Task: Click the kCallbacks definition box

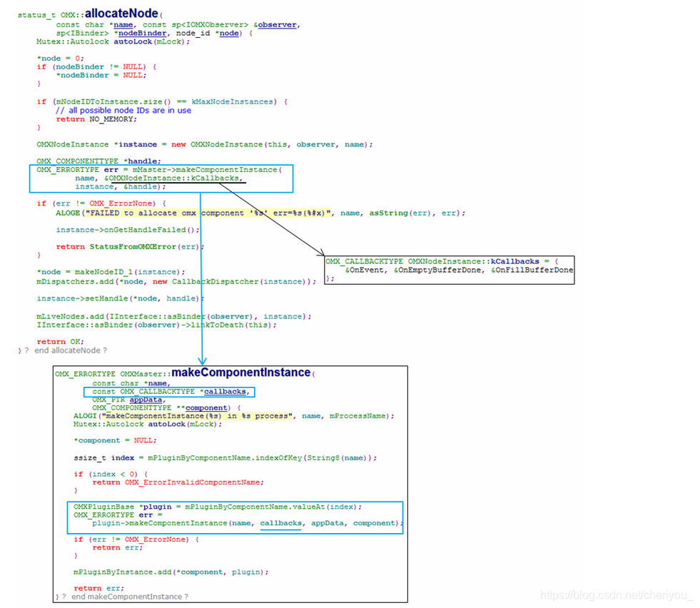Action: (x=450, y=269)
